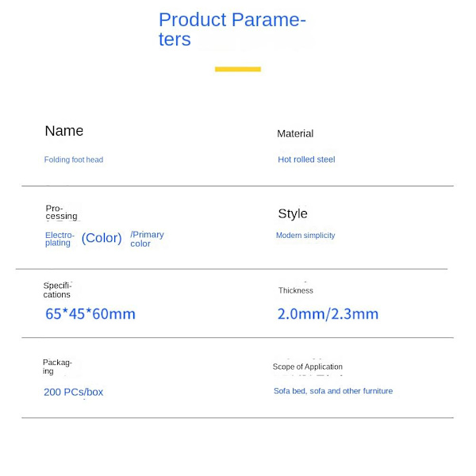Click the Electroplating text
This screenshot has width=476, height=476.
pyautogui.click(x=59, y=239)
